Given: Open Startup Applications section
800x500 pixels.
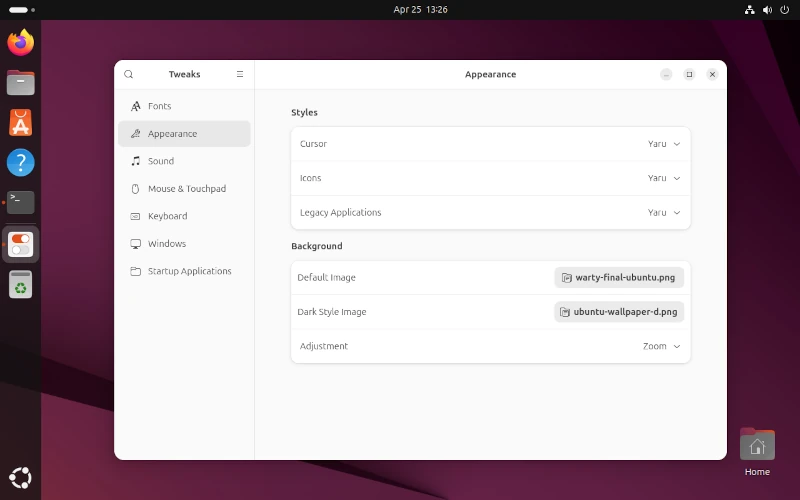Looking at the screenshot, I should pyautogui.click(x=184, y=271).
